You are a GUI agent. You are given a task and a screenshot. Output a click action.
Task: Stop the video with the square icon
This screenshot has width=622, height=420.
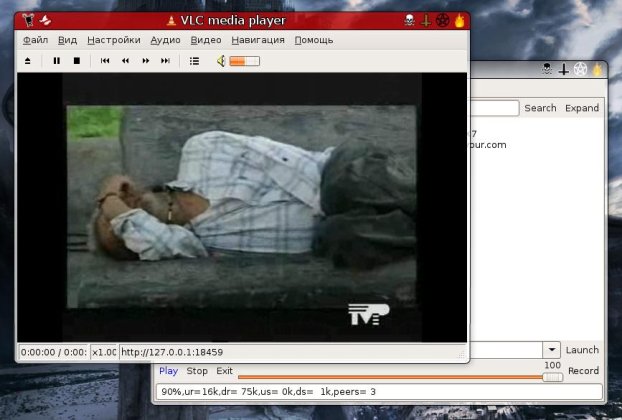coord(77,61)
